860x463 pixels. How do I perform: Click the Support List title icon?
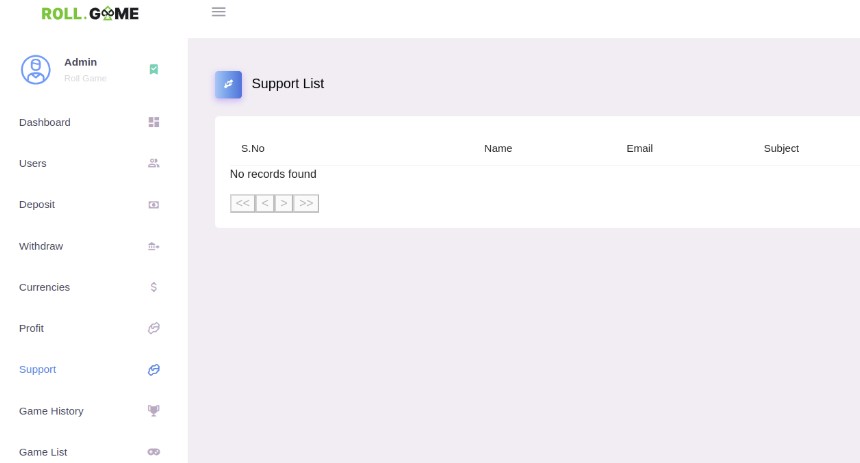228,84
